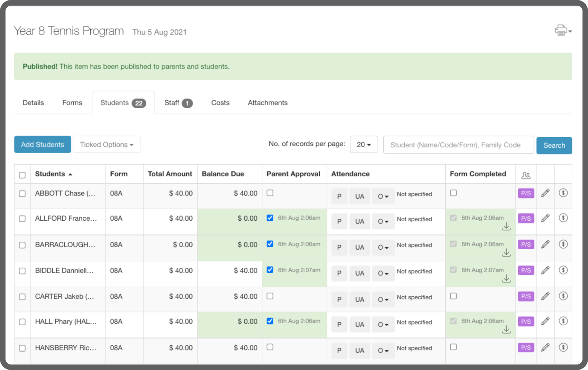Mark HALL Phary unapproved absent with UA

(360, 325)
